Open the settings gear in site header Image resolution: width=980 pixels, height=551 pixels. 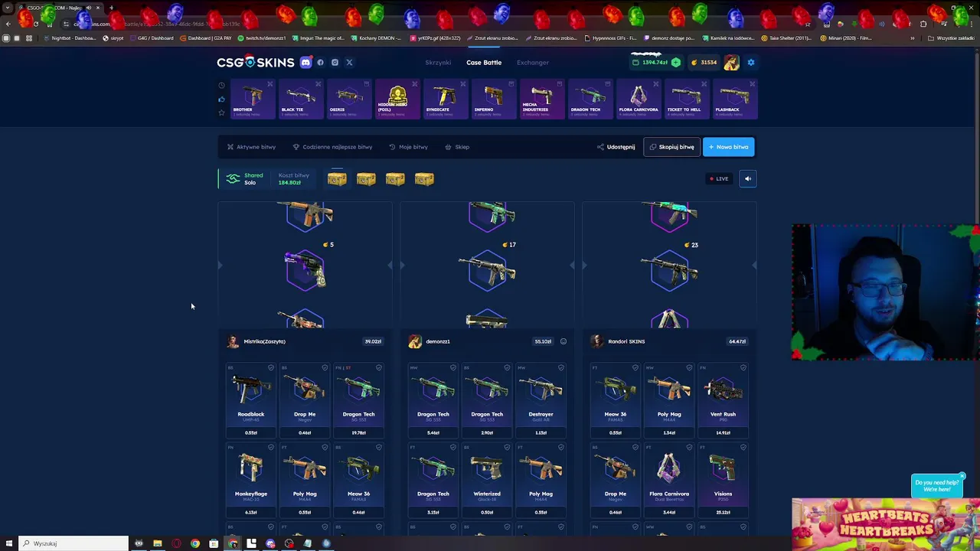tap(750, 63)
